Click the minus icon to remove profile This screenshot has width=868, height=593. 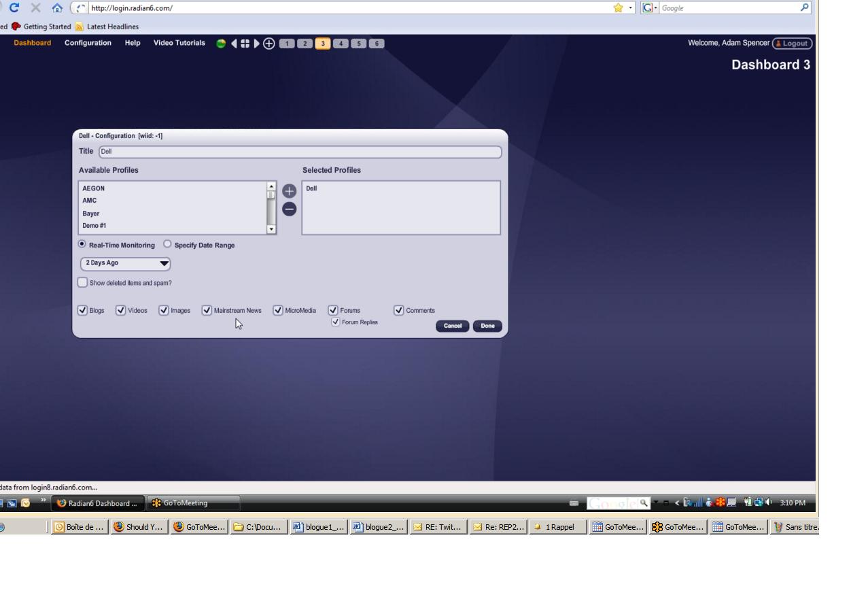coord(289,209)
